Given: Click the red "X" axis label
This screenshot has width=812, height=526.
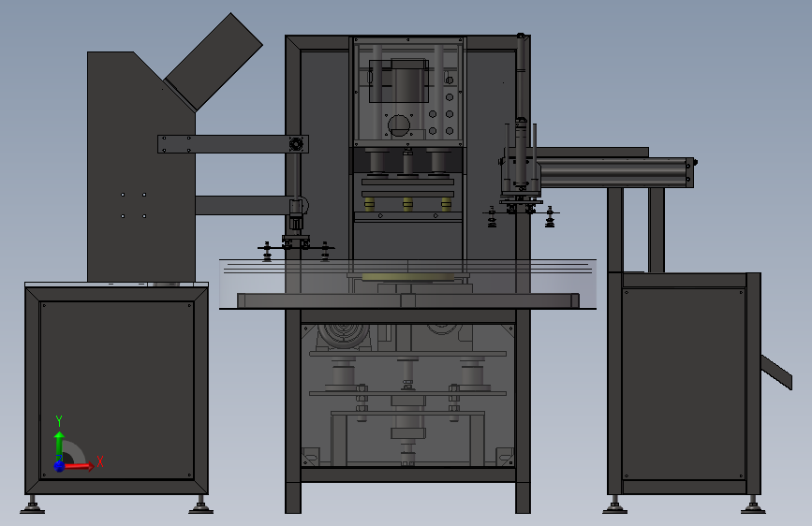Looking at the screenshot, I should 100,461.
